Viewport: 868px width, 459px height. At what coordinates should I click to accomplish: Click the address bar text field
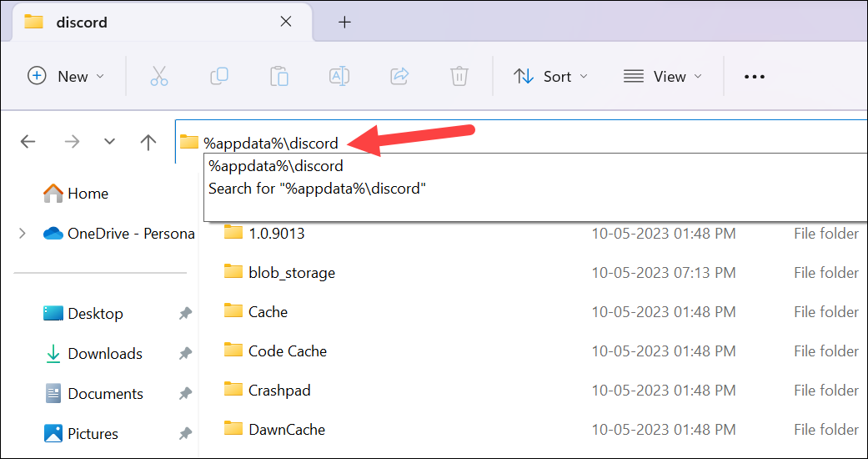584,143
